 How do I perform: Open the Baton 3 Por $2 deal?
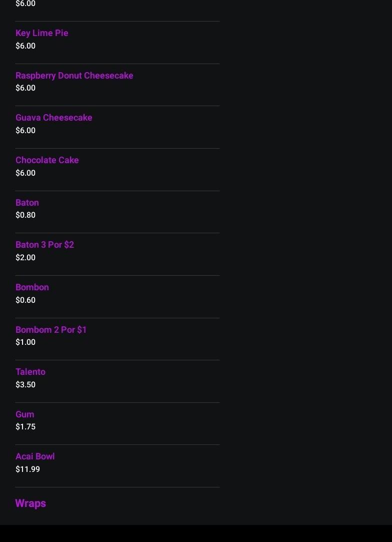[44, 245]
